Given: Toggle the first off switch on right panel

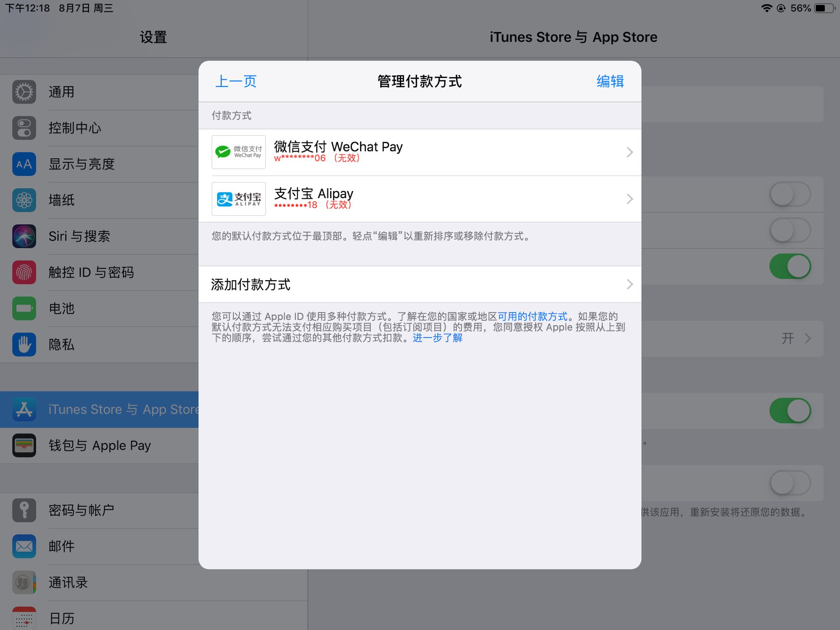Looking at the screenshot, I should point(790,194).
